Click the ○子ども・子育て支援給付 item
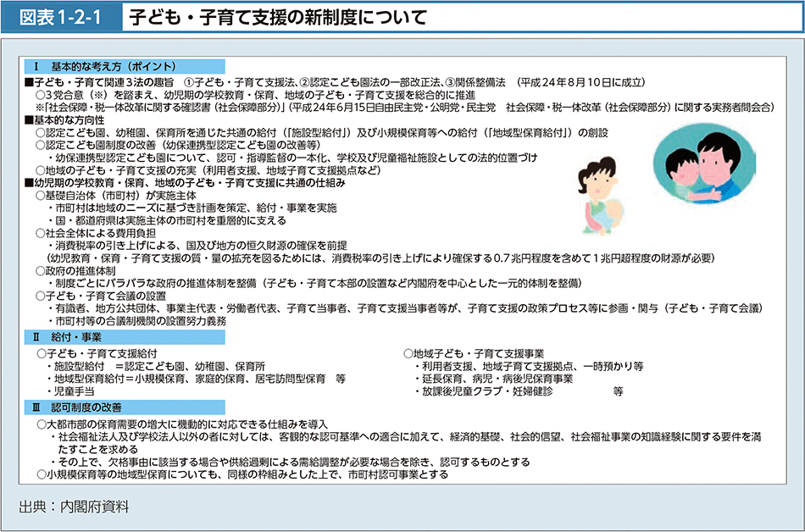 click(x=98, y=352)
